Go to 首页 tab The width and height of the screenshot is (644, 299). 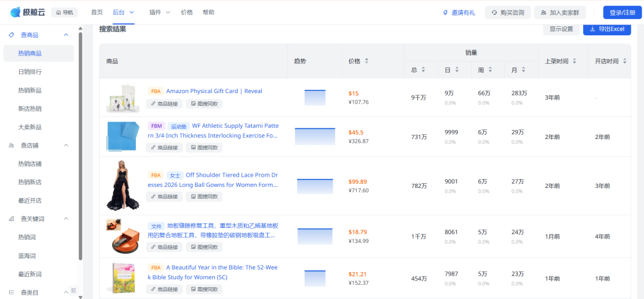point(97,13)
